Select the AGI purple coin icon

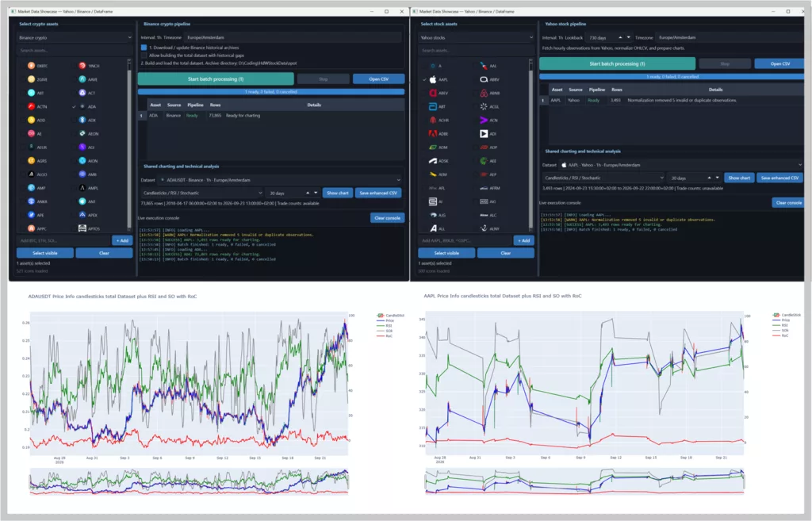coord(82,147)
